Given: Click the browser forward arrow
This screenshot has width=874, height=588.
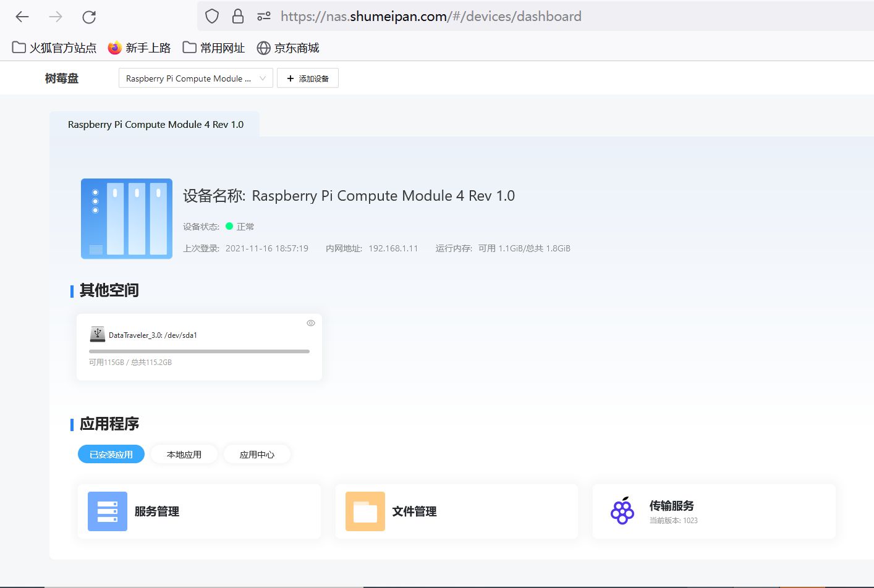Looking at the screenshot, I should pos(56,17).
